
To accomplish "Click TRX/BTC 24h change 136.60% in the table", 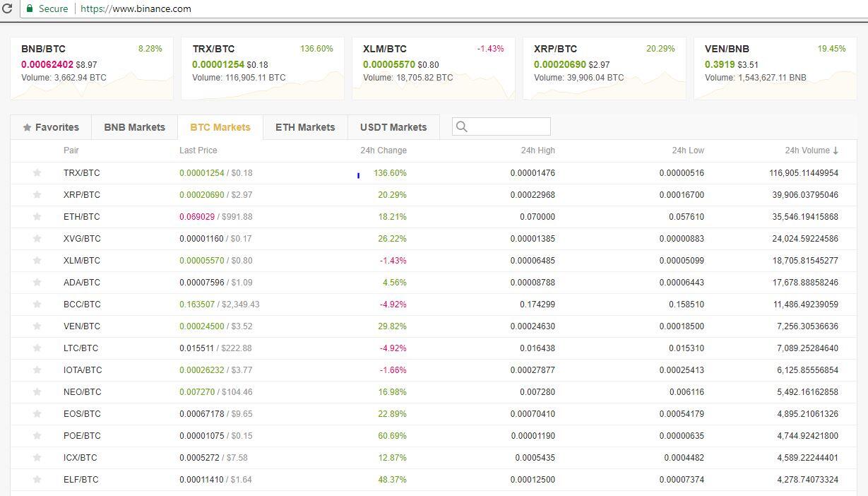I will point(390,172).
